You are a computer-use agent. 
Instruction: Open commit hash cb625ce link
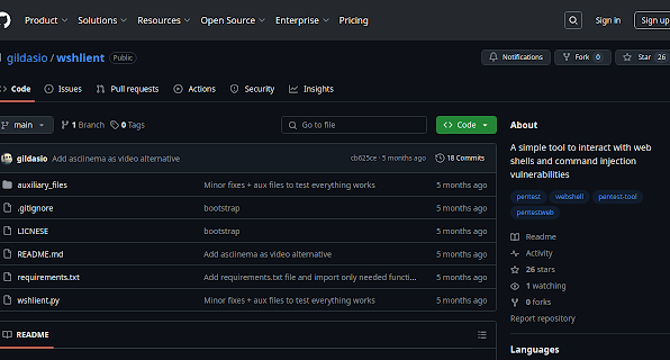click(x=364, y=158)
